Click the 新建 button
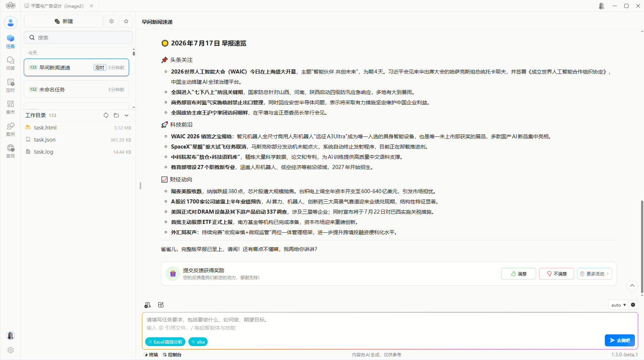Viewport: 644px width, 360px height. (x=64, y=21)
